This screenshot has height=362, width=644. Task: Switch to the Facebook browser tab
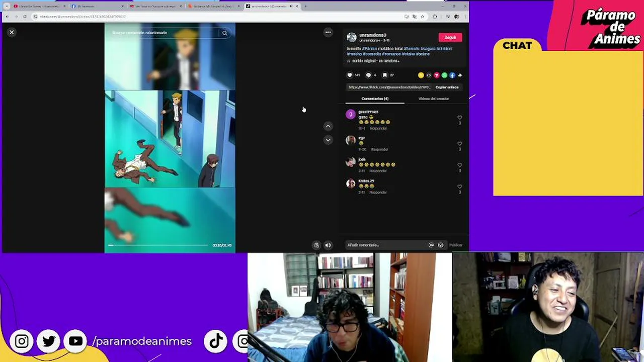98,6
